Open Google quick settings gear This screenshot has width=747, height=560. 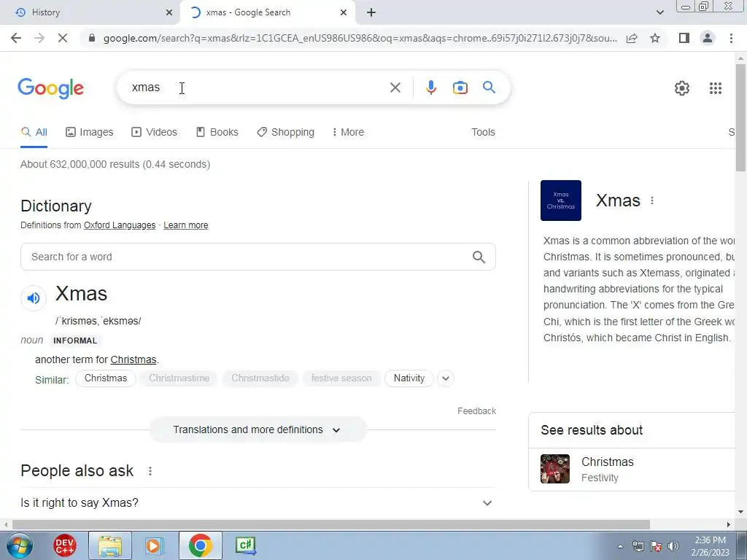[682, 88]
